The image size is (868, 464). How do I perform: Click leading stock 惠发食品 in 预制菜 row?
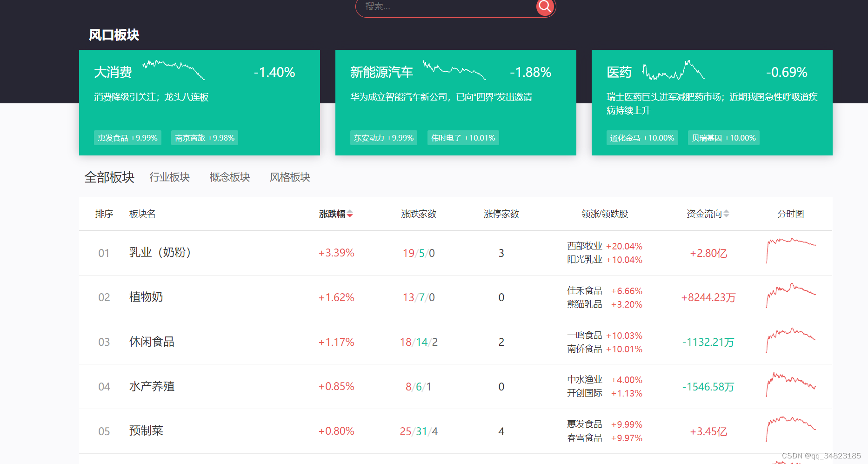click(585, 424)
